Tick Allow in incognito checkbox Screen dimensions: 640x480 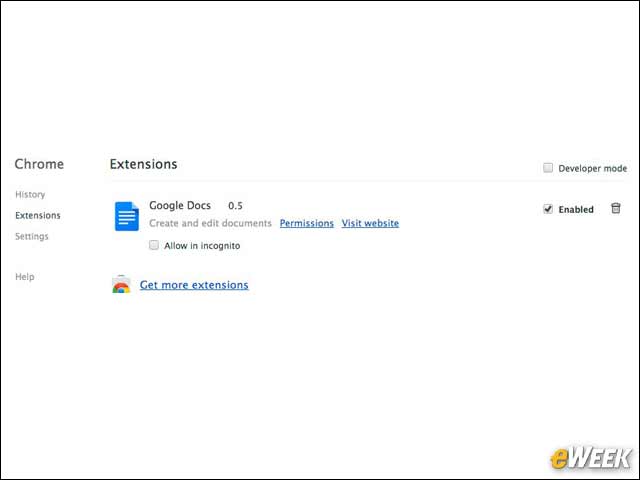coord(154,245)
